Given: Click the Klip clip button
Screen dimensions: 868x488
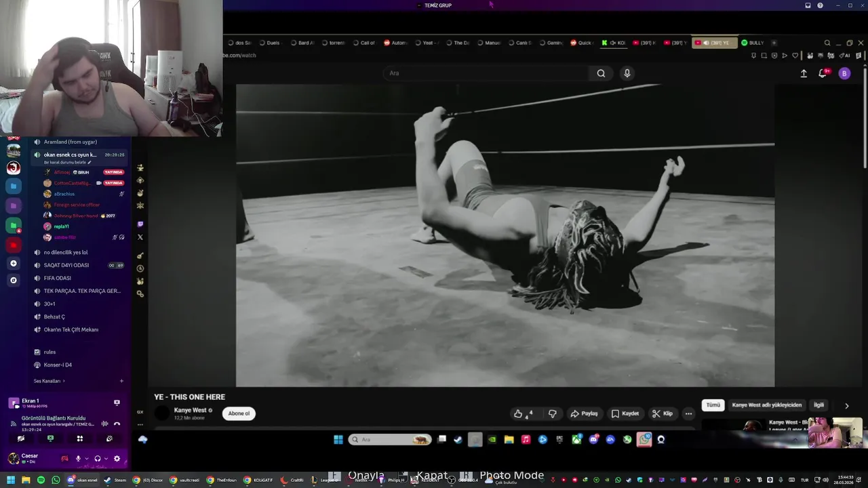Looking at the screenshot, I should (663, 413).
